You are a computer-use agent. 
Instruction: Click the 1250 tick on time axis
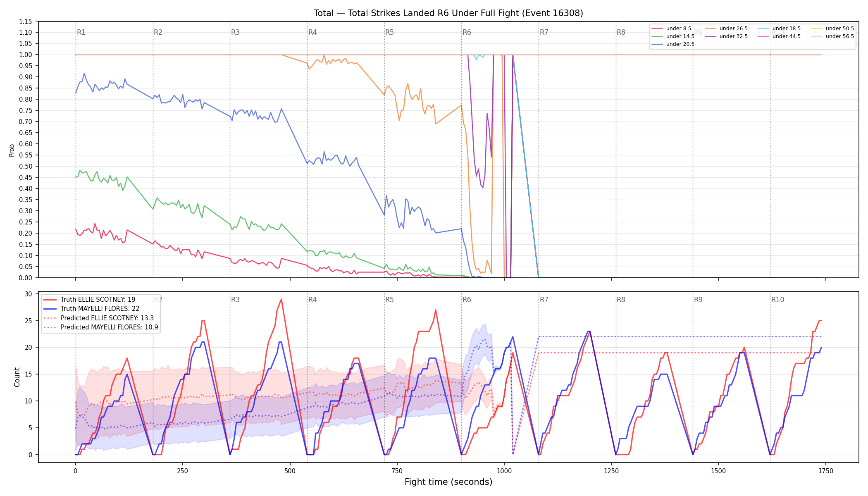(x=611, y=471)
